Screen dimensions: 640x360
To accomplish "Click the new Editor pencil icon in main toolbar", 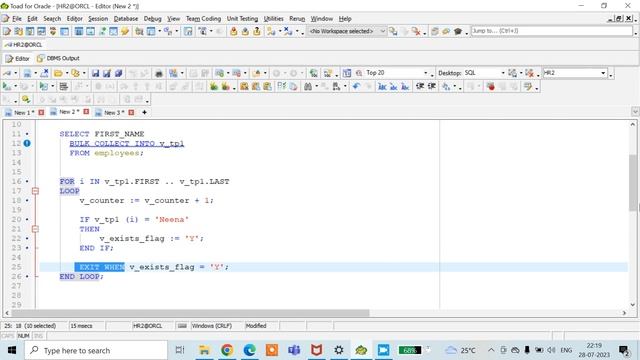I will click(7, 31).
